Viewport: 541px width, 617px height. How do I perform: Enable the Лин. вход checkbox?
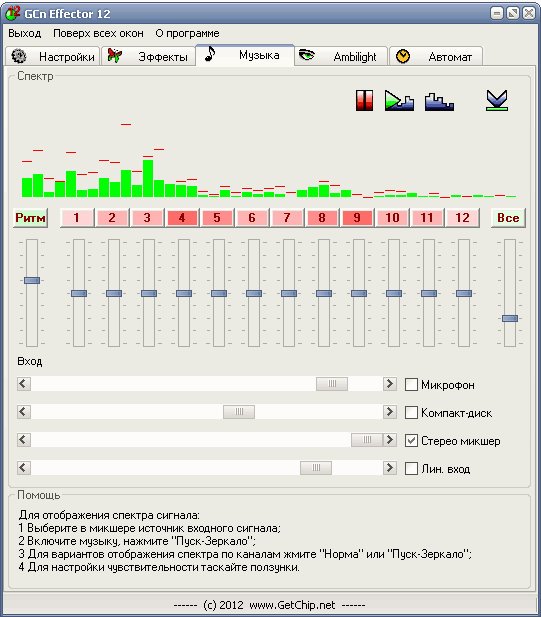point(411,468)
